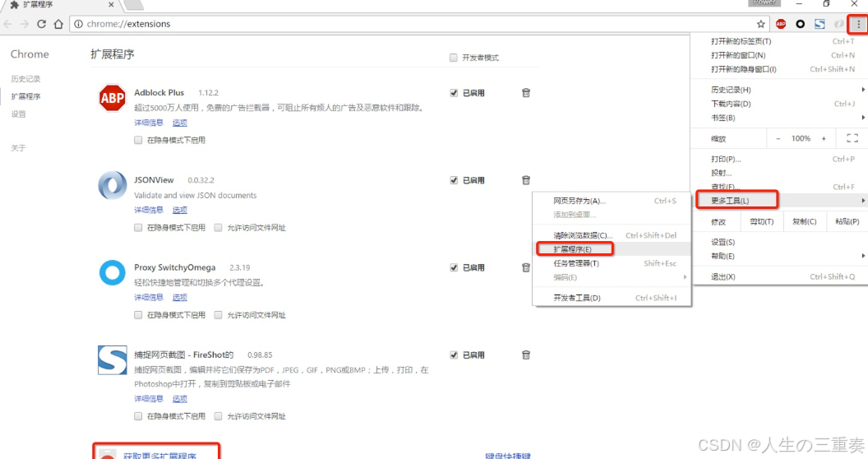Image resolution: width=868 pixels, height=459 pixels.
Task: Decrease zoom with the minus button
Action: [778, 138]
